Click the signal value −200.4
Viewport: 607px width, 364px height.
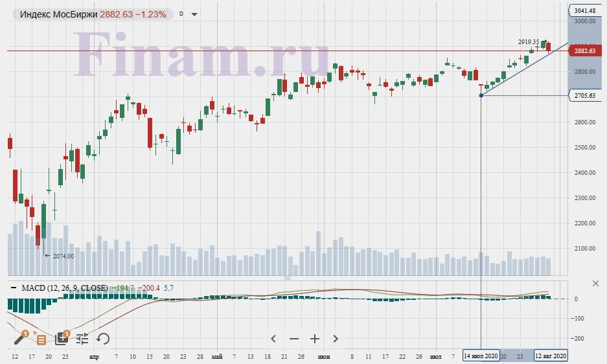(x=148, y=288)
